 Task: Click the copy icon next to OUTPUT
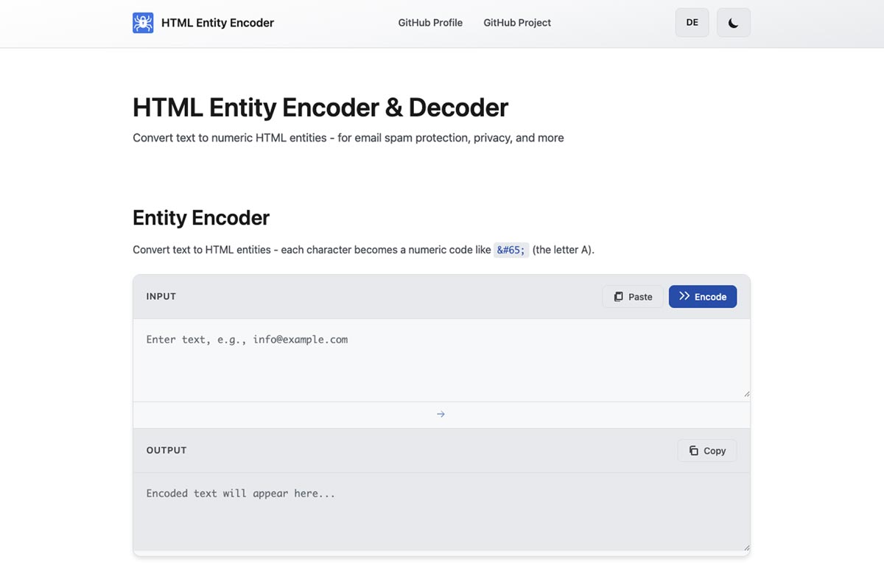coord(693,450)
